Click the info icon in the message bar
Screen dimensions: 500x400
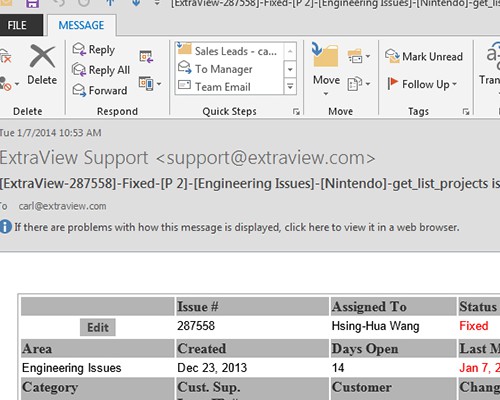pos(5,227)
